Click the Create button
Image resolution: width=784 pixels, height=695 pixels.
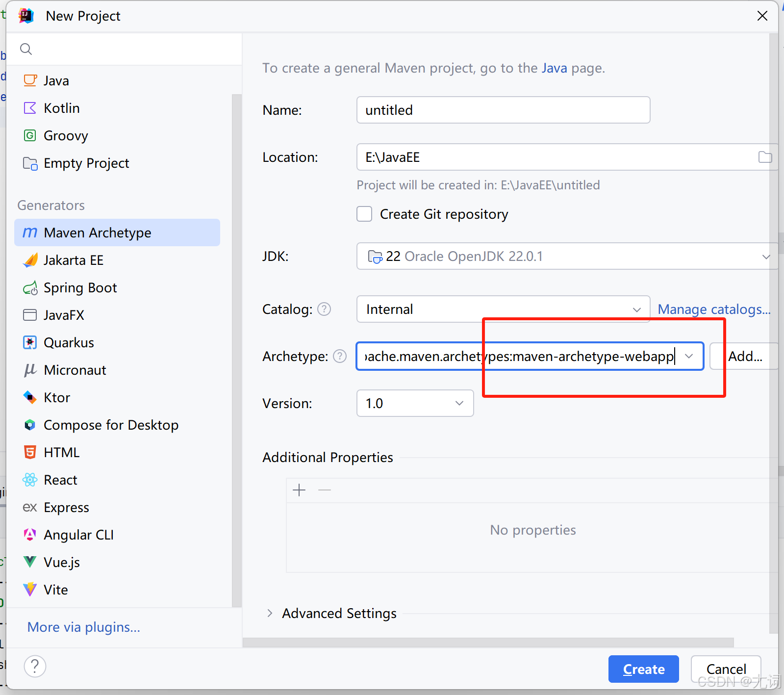point(643,669)
